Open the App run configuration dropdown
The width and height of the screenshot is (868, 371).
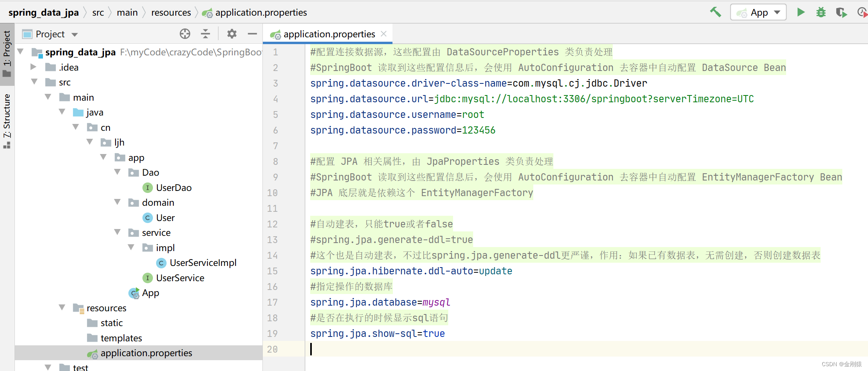pos(758,12)
